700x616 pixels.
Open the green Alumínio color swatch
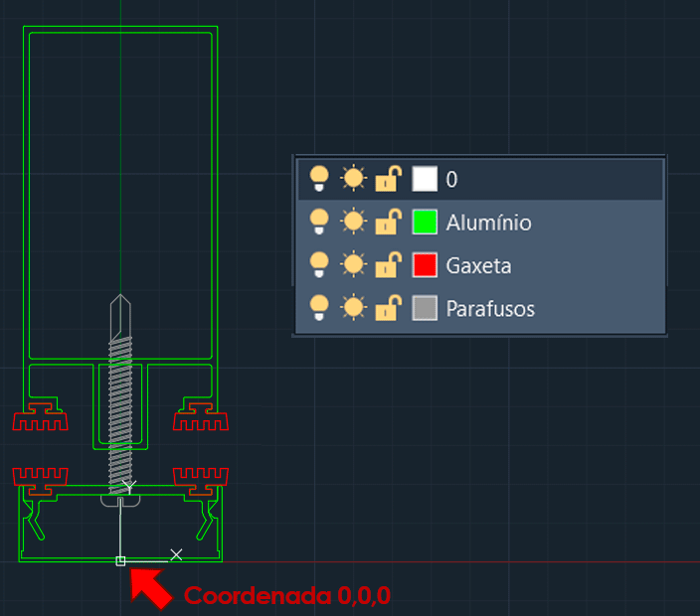point(425,222)
